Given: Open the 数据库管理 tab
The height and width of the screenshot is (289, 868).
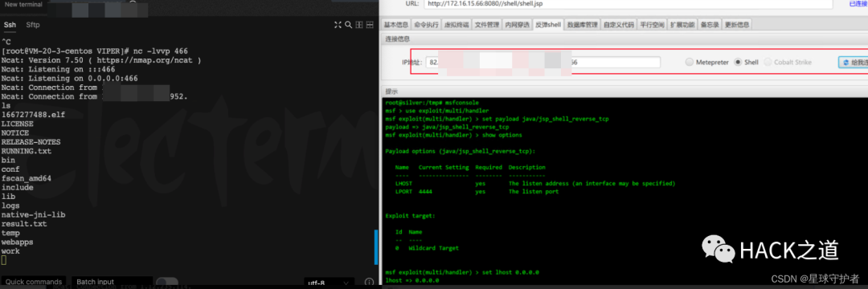Looking at the screenshot, I should (583, 24).
